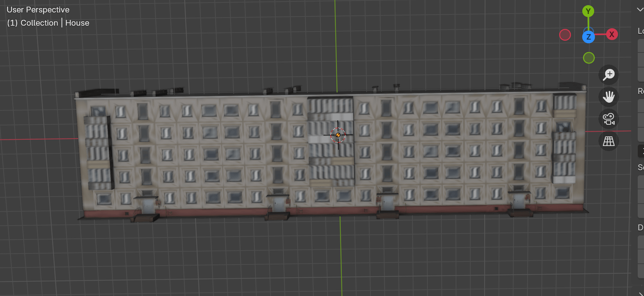Click the green Y axis gizmo handle

coord(588,11)
